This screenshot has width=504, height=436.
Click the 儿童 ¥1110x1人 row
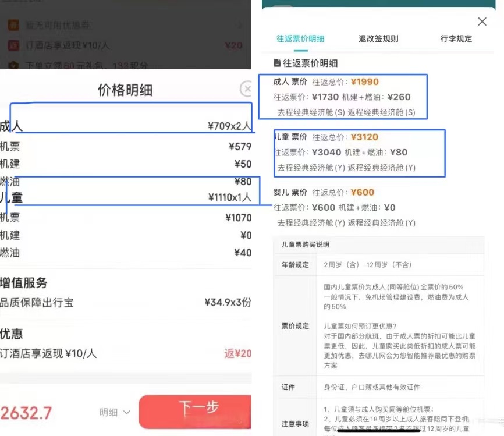126,198
